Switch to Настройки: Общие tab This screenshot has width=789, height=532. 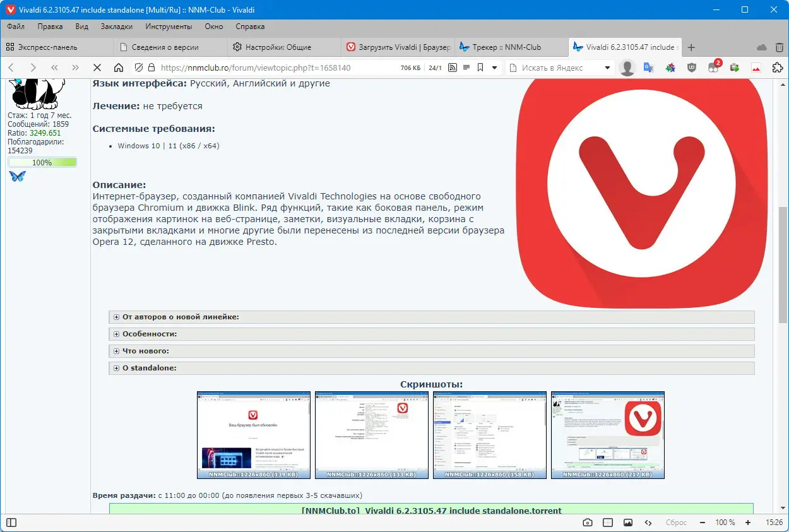tap(283, 47)
